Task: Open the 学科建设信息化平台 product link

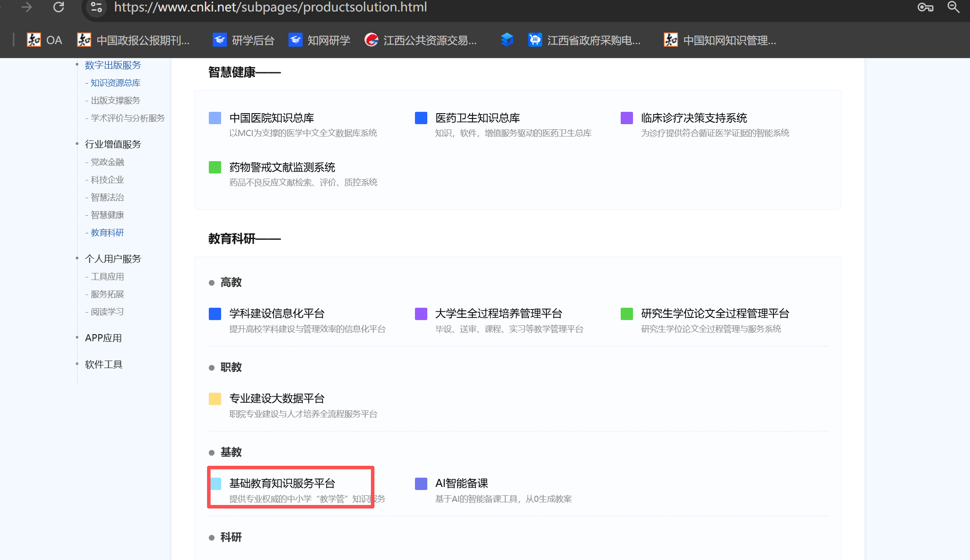Action: pyautogui.click(x=277, y=313)
